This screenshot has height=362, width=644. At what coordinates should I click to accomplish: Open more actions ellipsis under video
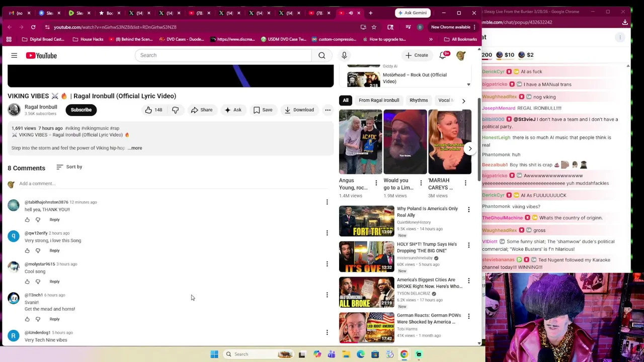[328, 110]
